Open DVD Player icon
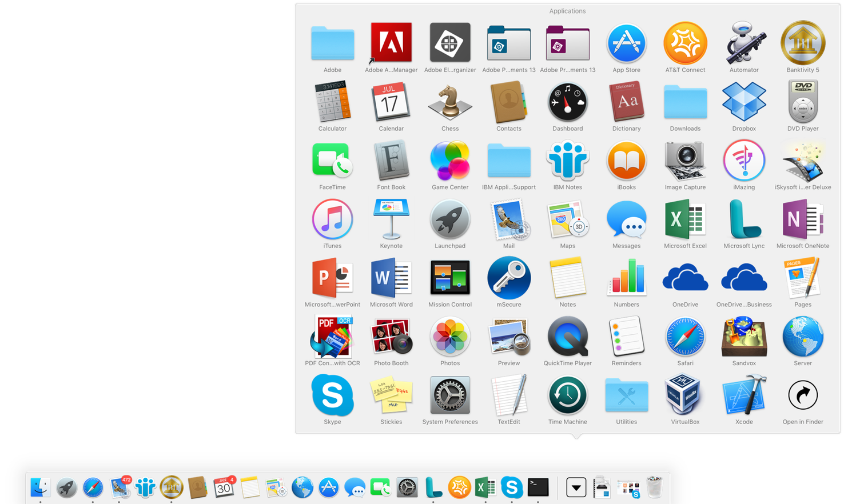844x504 pixels. [803, 101]
